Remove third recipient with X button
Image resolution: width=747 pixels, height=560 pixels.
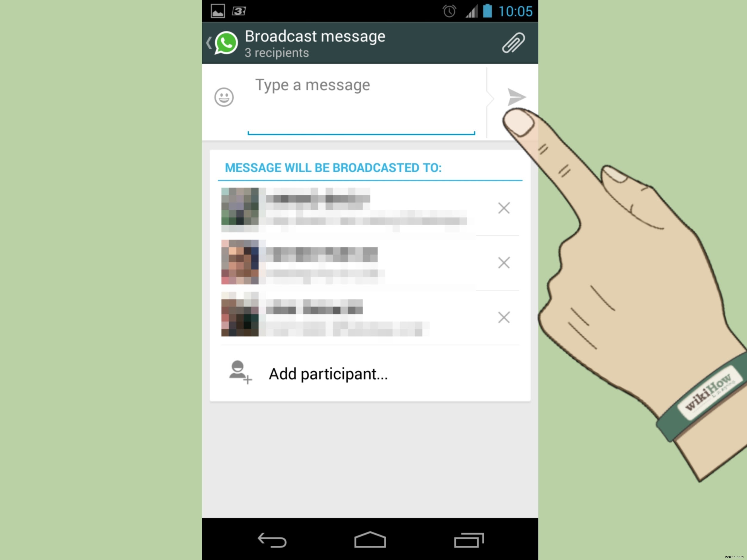(503, 317)
